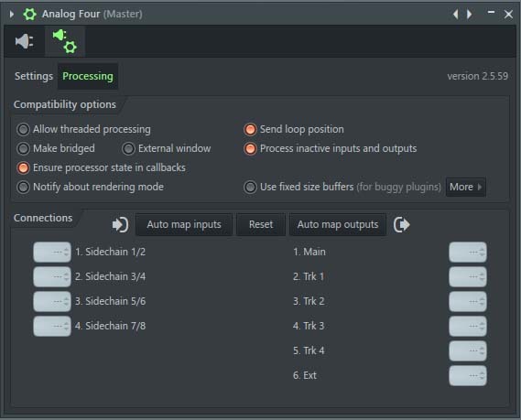Click the inputs arrow icon in Connections

pos(120,225)
